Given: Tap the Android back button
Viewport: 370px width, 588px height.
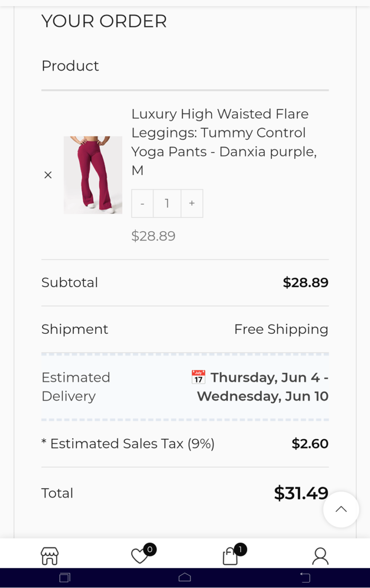Looking at the screenshot, I should tap(305, 578).
